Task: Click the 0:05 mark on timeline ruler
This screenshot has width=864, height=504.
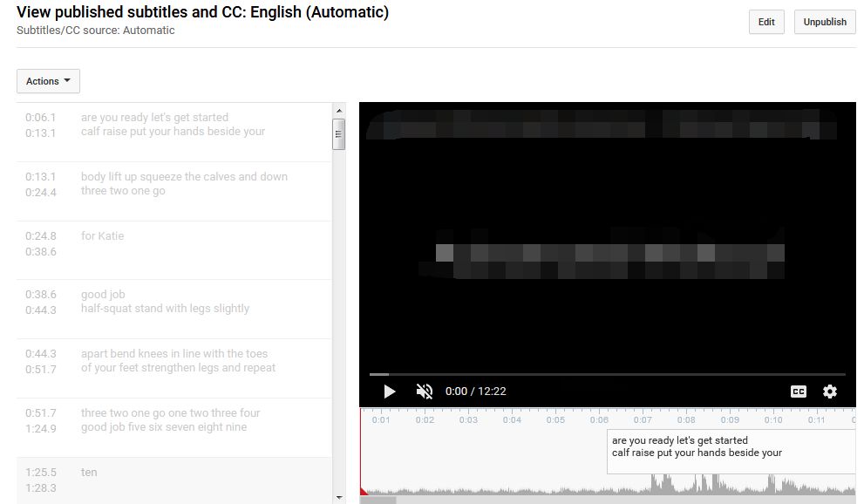Action: point(555,419)
